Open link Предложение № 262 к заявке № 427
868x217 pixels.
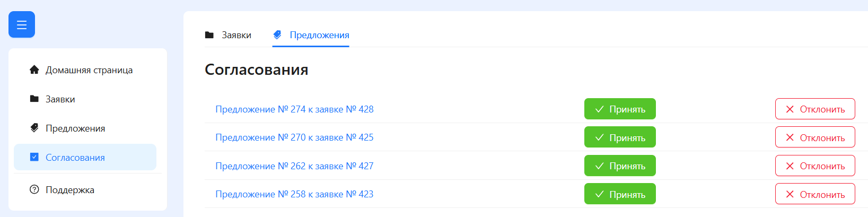(x=294, y=166)
